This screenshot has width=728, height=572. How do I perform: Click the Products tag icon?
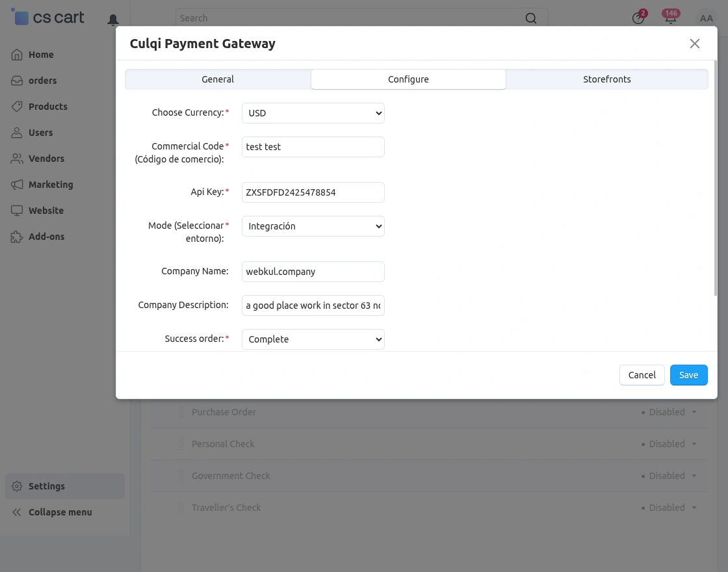[x=17, y=107]
